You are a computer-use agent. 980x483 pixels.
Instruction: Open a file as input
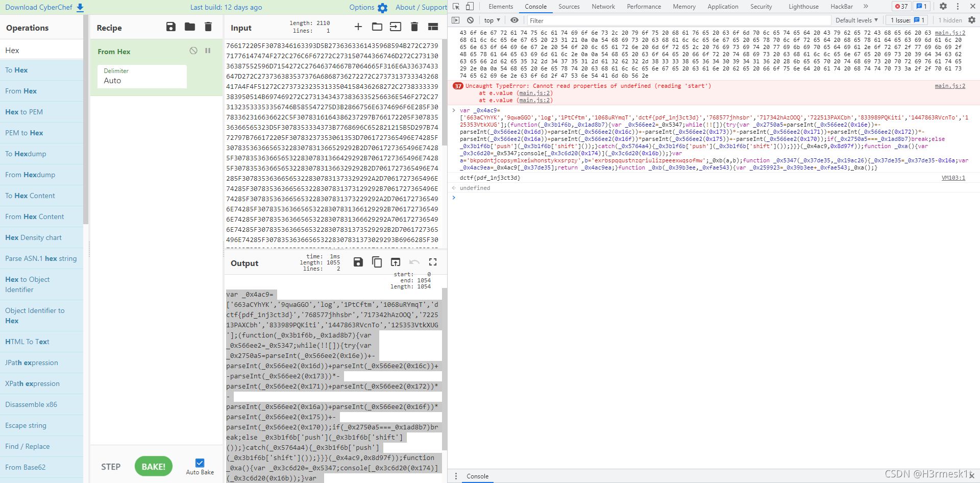[396, 27]
